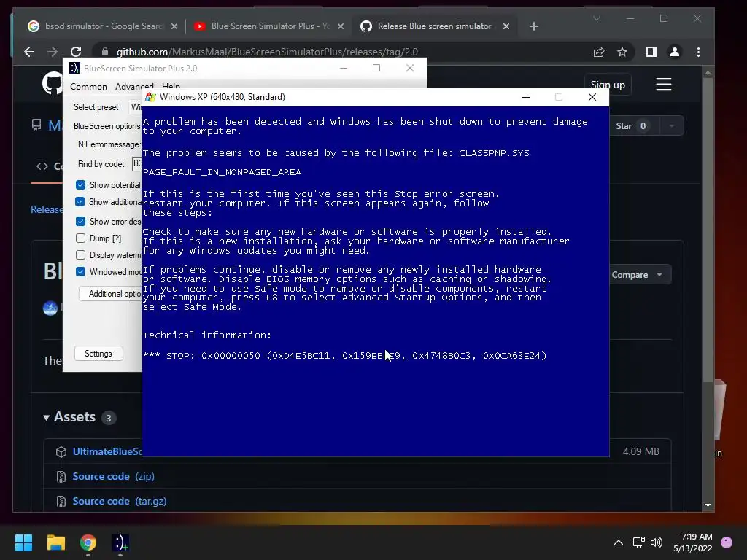Open the Help menu
This screenshot has height=560, width=747.
tap(171, 86)
